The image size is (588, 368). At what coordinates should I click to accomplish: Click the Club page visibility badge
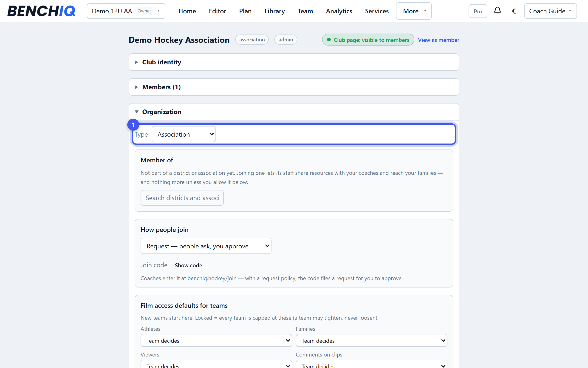(368, 40)
